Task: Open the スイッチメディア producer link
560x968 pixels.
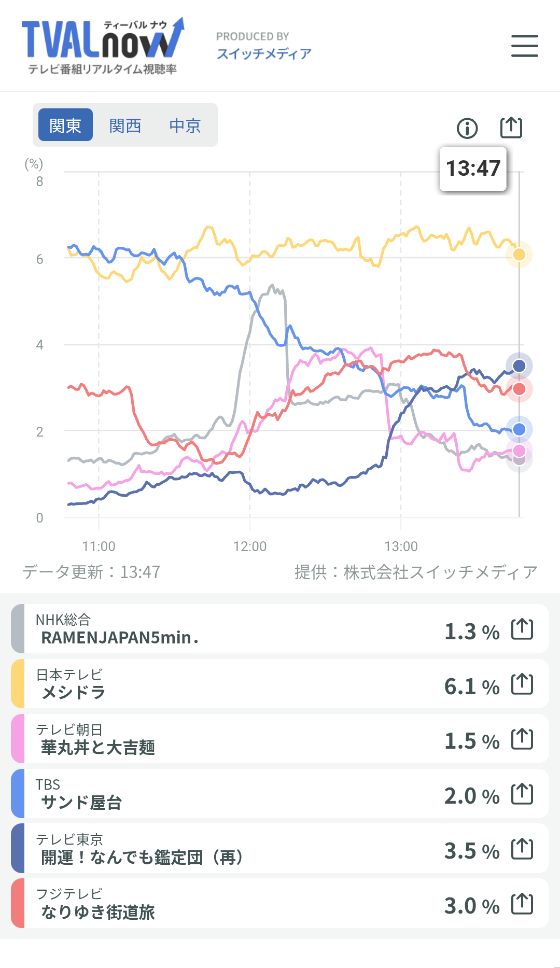Action: point(264,53)
